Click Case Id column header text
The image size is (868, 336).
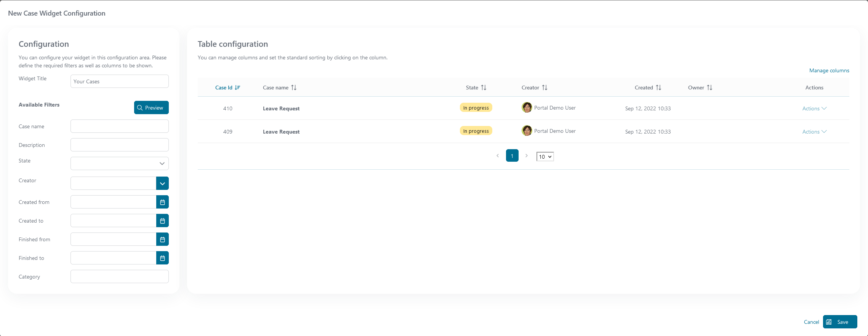(224, 88)
